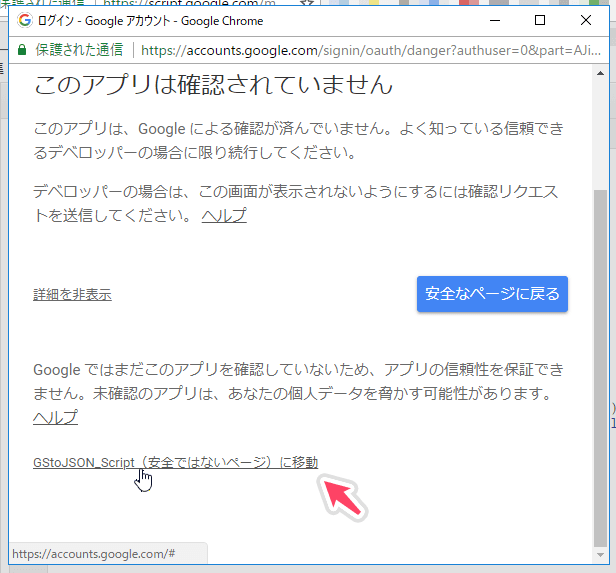Click the GStoJSON_Script unsafe page link
This screenshot has width=616, height=573.
(175, 463)
